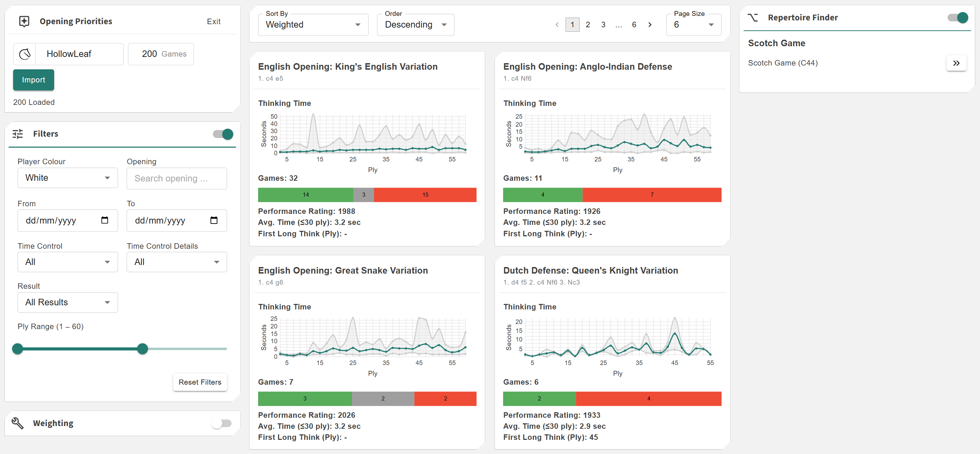Click the Weighting wrench icon
Image resolution: width=980 pixels, height=454 pixels.
(x=18, y=423)
